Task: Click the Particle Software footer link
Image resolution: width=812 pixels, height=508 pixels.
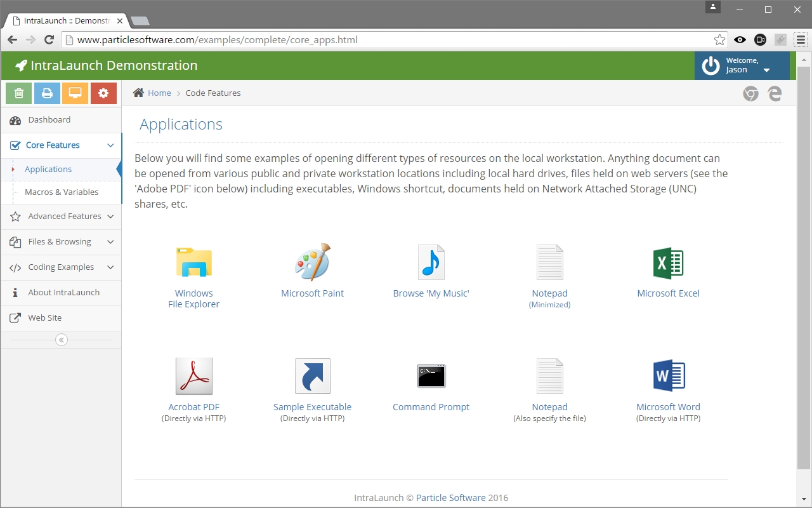Action: click(x=450, y=498)
